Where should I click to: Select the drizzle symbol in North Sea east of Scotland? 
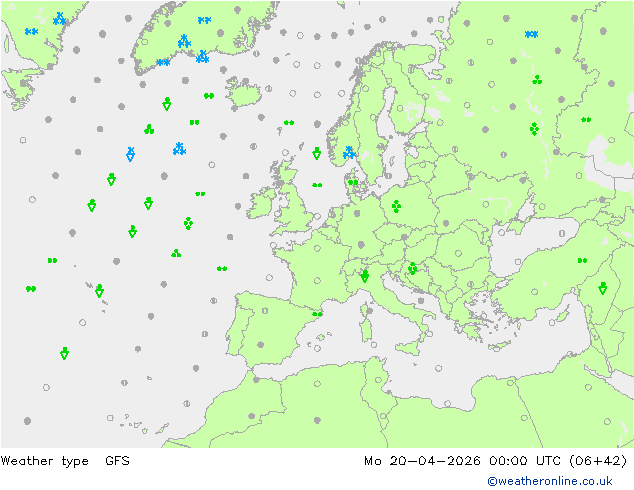tap(317, 185)
